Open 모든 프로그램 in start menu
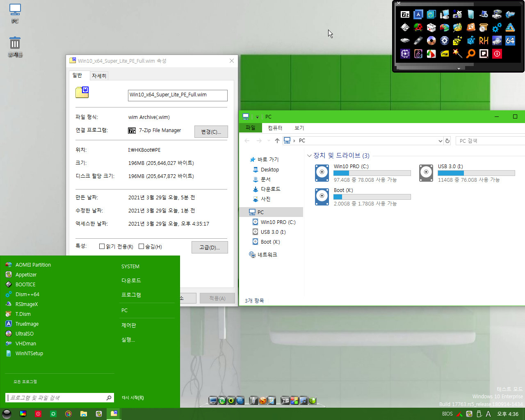This screenshot has width=525, height=420. (25, 382)
